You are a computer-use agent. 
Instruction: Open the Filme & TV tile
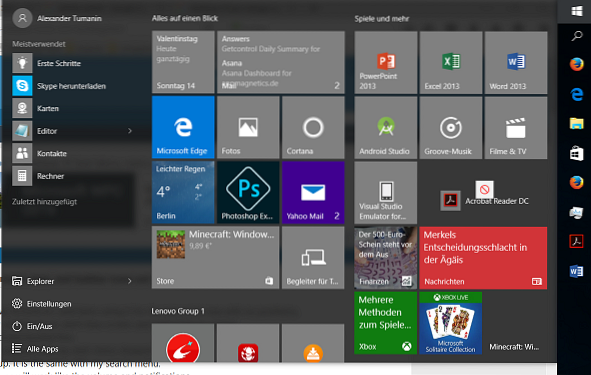tap(516, 128)
